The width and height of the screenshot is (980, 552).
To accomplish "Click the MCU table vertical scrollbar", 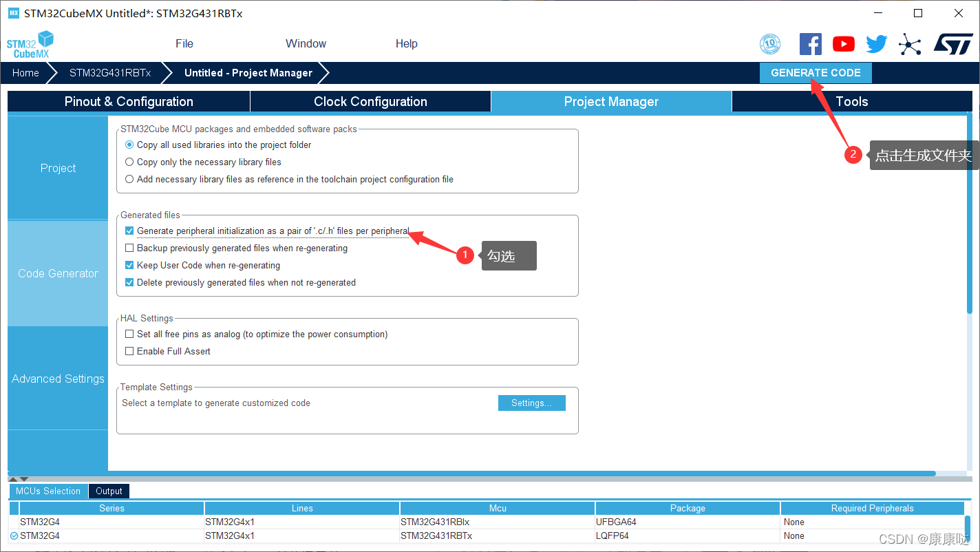I will click(x=968, y=529).
